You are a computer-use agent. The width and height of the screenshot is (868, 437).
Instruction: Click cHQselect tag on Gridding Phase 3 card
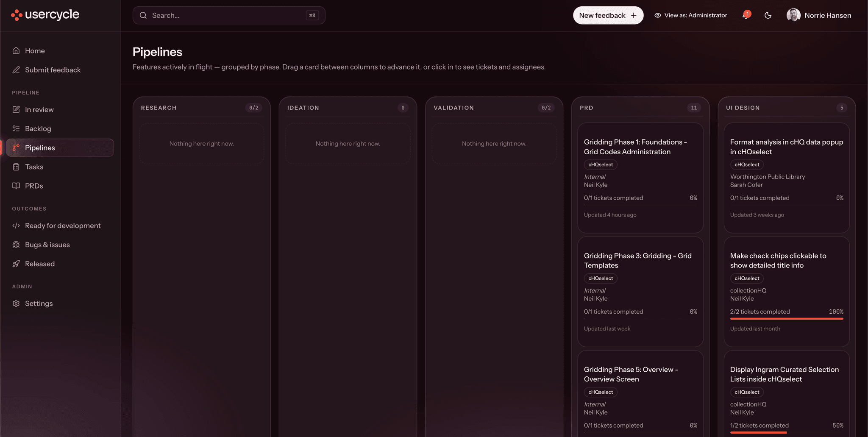[601, 278]
